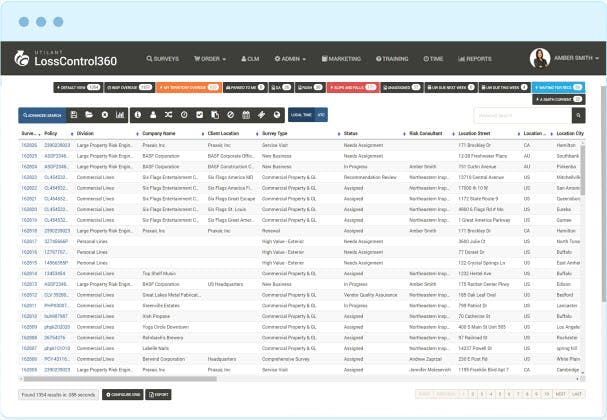The image size is (607, 420).
Task: Select the Rush filter tag
Action: tap(310, 87)
